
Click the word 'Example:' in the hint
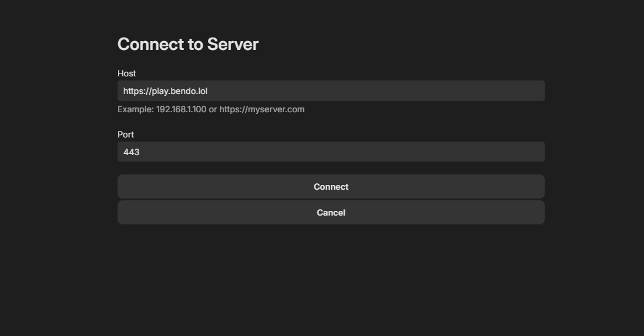pos(135,109)
